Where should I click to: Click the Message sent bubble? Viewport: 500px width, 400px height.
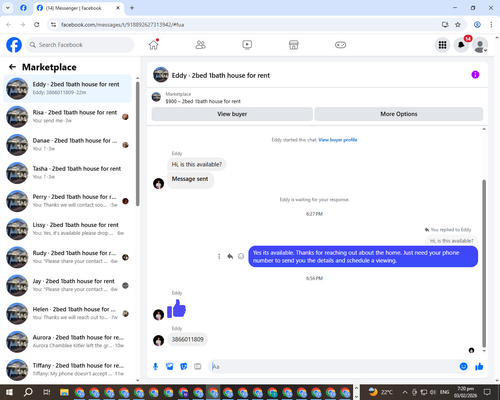coord(190,179)
